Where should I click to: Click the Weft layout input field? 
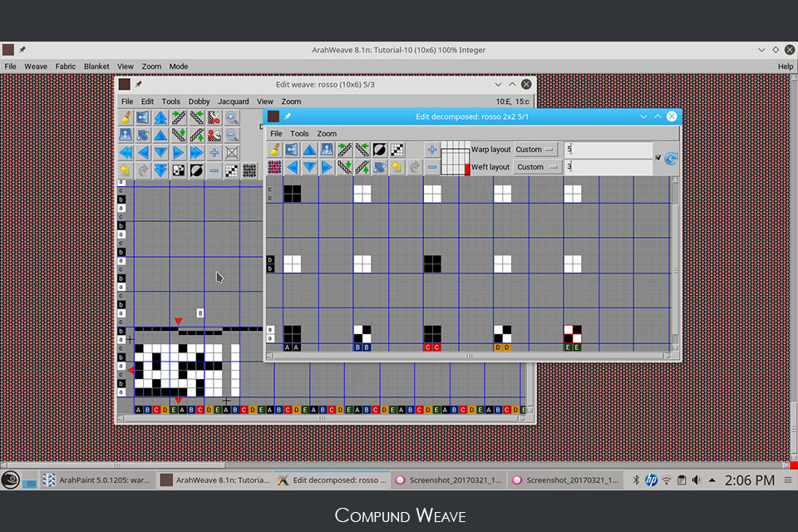pyautogui.click(x=608, y=166)
